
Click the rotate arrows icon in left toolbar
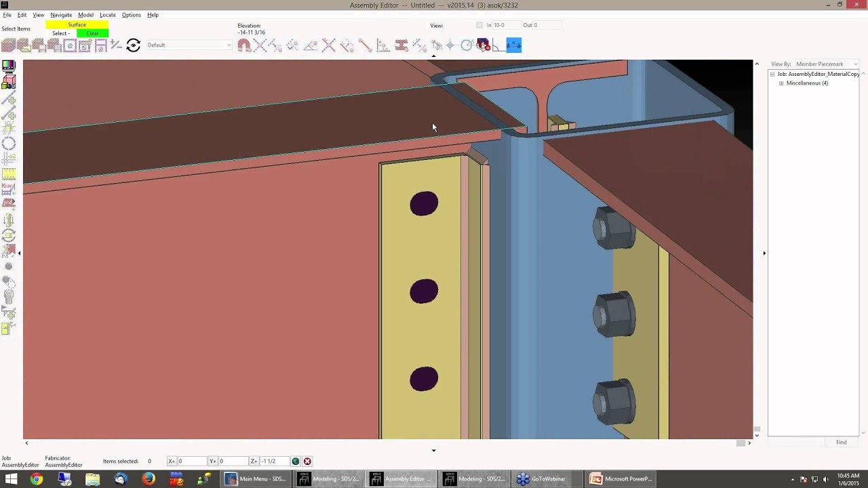9,235
